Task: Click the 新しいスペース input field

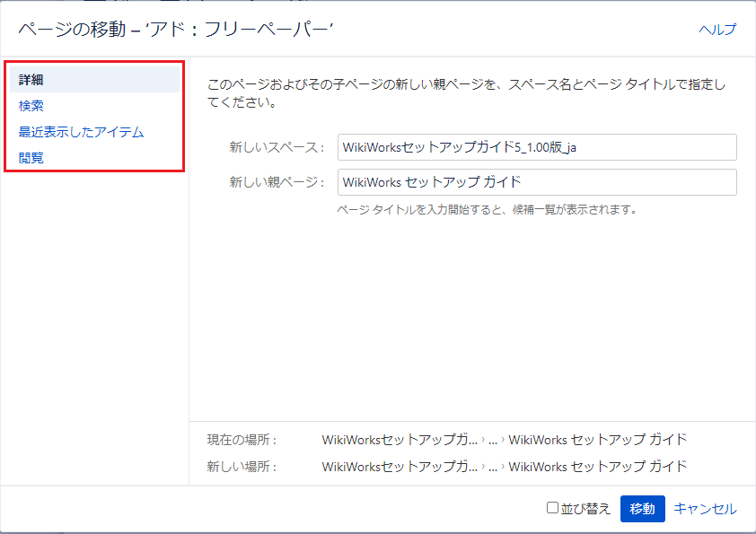Action: click(x=537, y=147)
